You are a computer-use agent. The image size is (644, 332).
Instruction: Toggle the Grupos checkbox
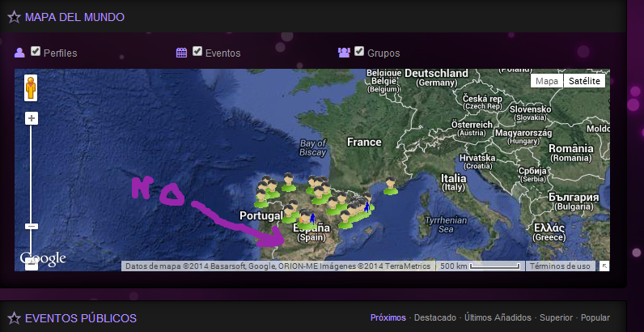tap(359, 52)
